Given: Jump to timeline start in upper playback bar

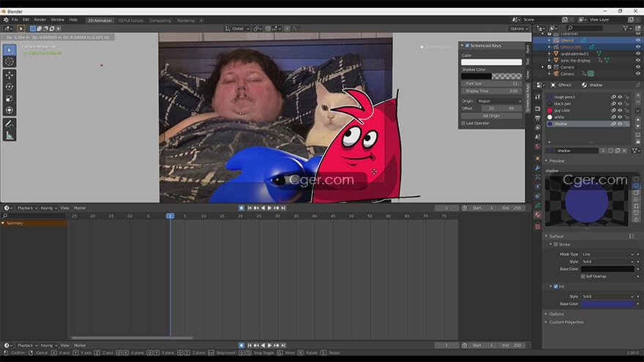Looking at the screenshot, I should pyautogui.click(x=250, y=208).
